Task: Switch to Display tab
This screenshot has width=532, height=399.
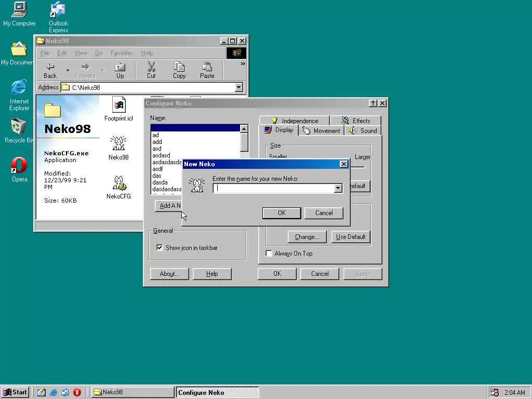Action: (x=279, y=130)
